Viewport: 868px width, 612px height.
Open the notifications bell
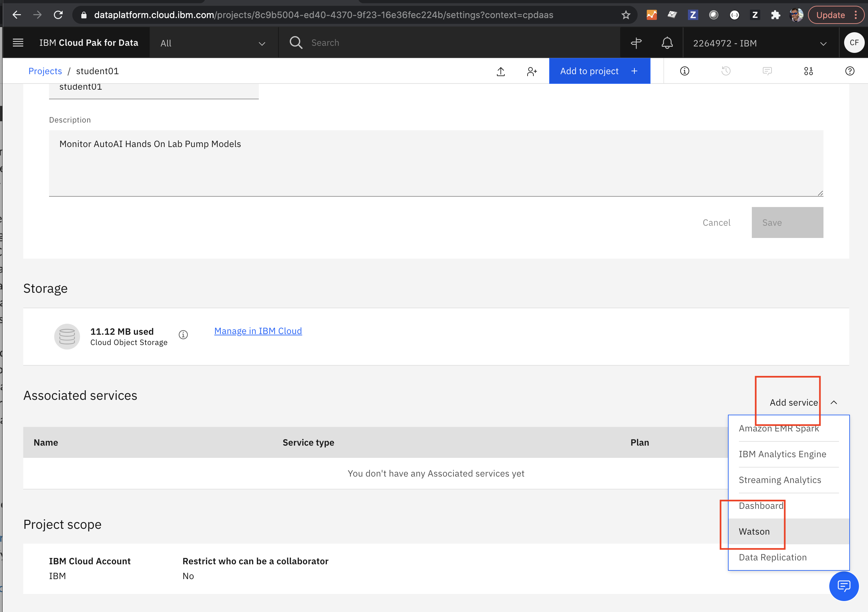[x=667, y=43]
